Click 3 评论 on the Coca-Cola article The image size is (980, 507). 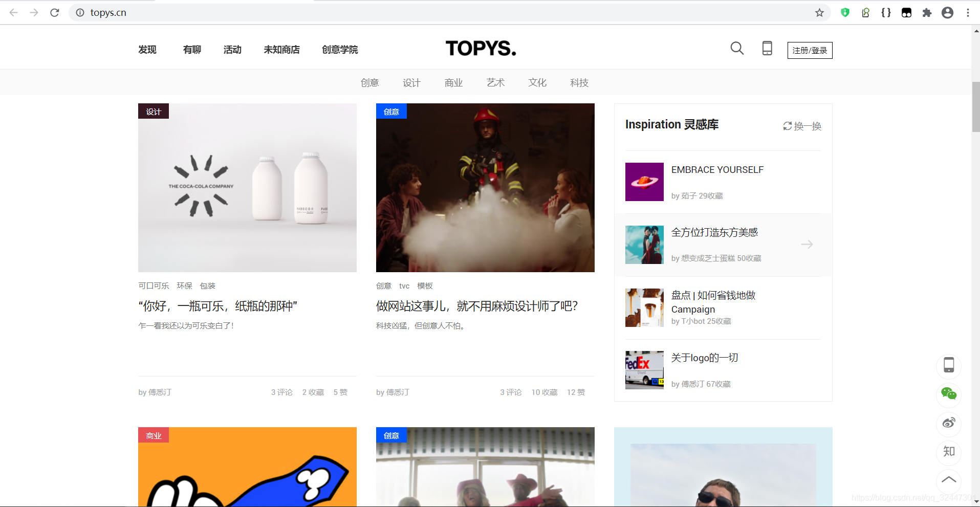(x=282, y=392)
